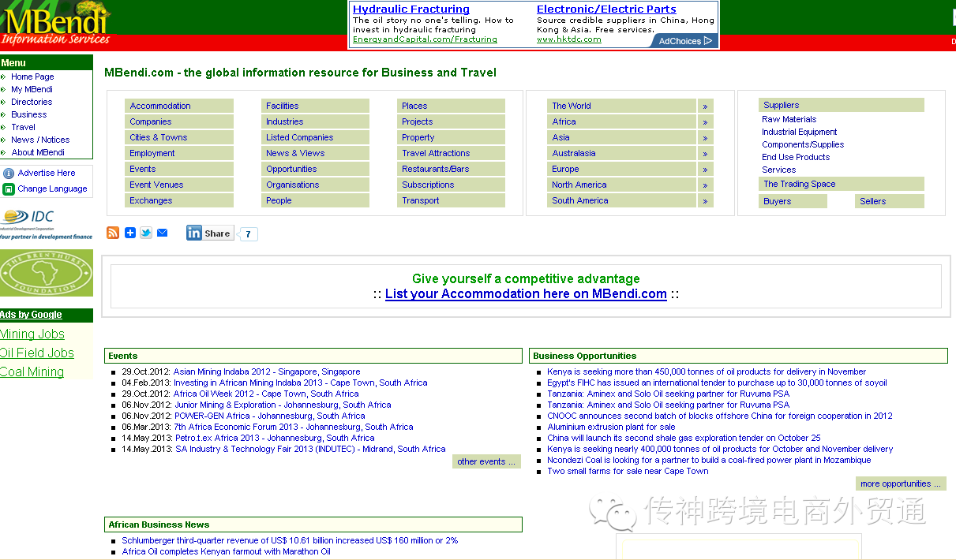Click the Oil Field Jobs ad link
The image size is (956, 560).
pos(37,353)
